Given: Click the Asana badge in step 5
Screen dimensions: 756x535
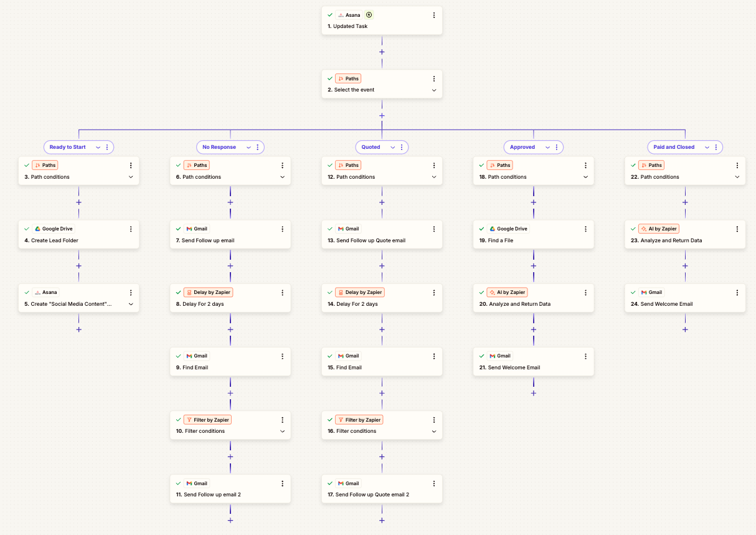Looking at the screenshot, I should [45, 292].
